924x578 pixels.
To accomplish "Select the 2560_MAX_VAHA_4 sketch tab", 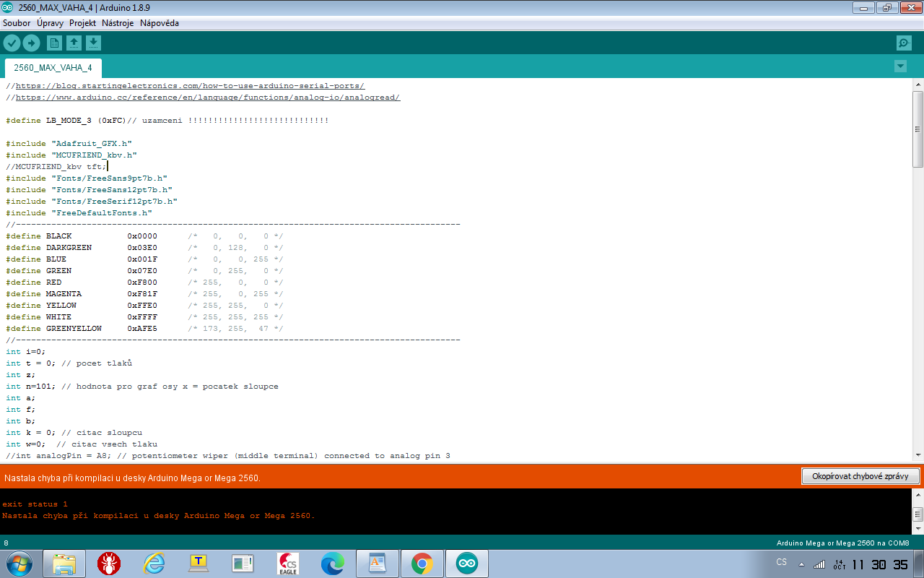I will click(x=53, y=68).
